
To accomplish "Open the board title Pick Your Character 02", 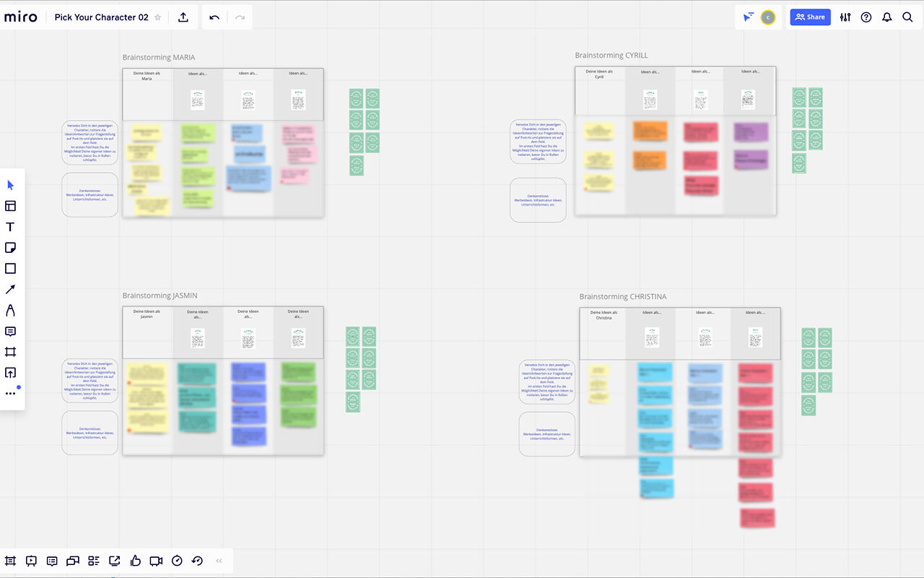I will [x=101, y=17].
